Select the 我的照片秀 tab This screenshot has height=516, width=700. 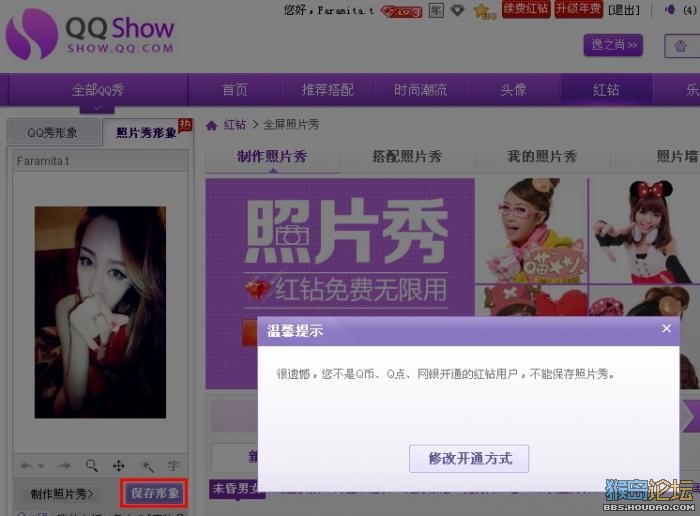[x=542, y=157]
